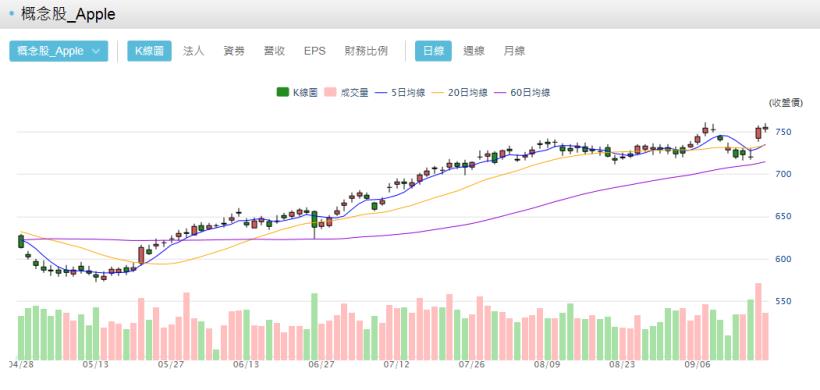Screen dimensions: 820x390
Task: Toggle the 60日均線 legend entry
Action: coord(523,93)
